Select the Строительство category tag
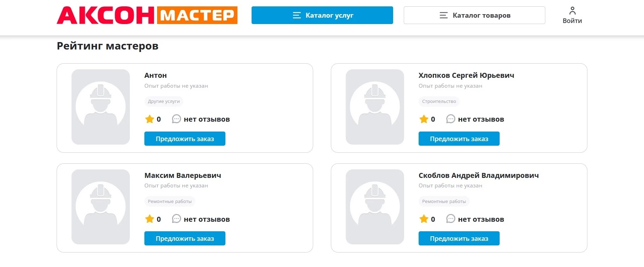The height and width of the screenshot is (267, 644). pos(439,101)
